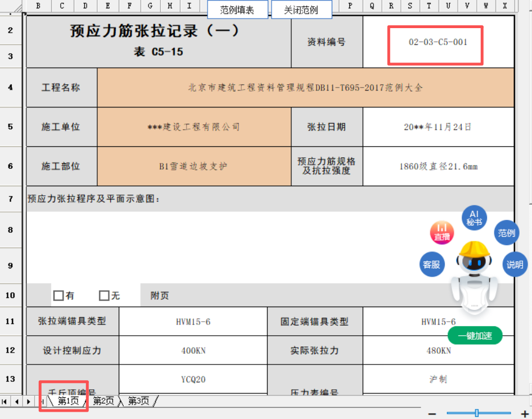Go to previous sheet tab arrow
The height and width of the screenshot is (419, 532).
[x=16, y=401]
